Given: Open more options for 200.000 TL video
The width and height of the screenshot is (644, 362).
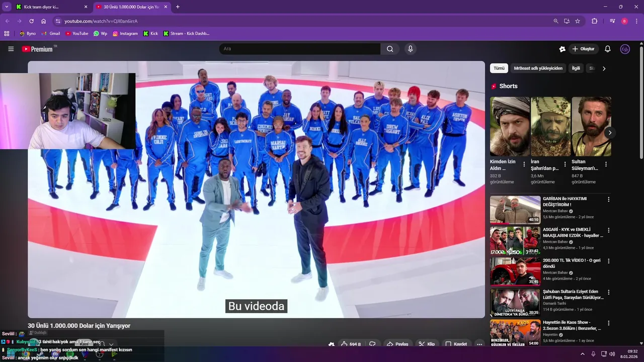Looking at the screenshot, I should click(x=608, y=261).
